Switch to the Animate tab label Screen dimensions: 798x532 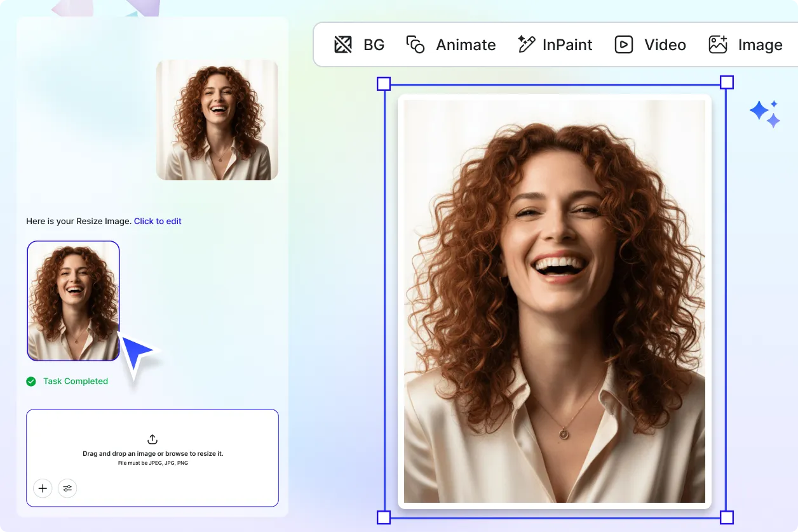466,45
